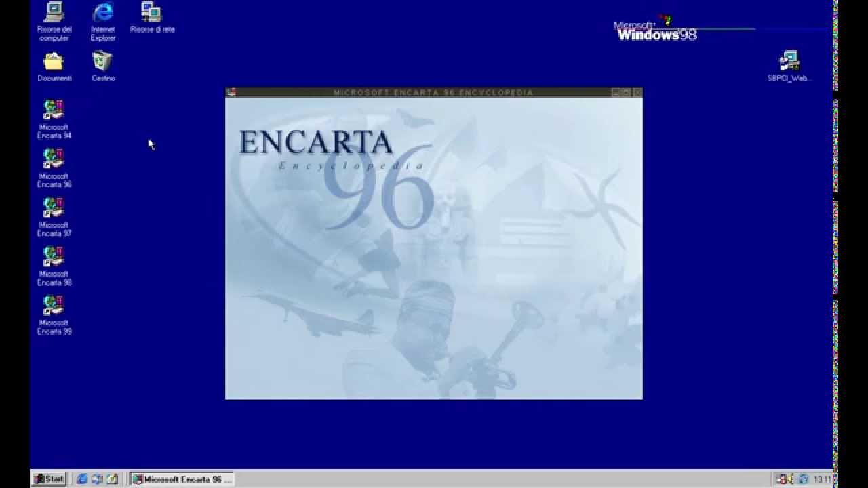Click the leftmost red system tray icon
This screenshot has width=868, height=488.
pyautogui.click(x=781, y=479)
